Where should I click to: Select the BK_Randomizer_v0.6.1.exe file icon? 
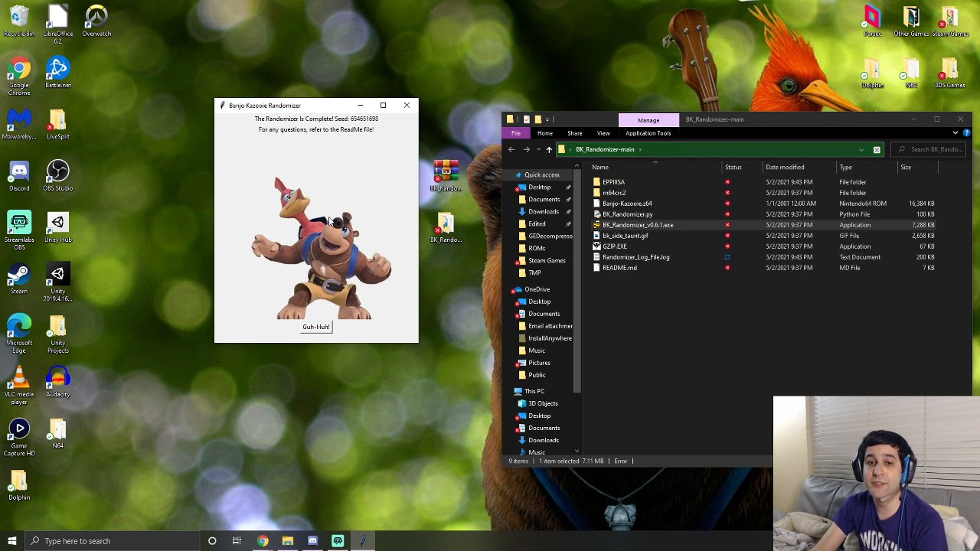tap(596, 225)
